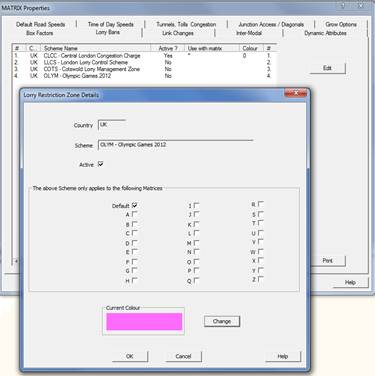Open the Default Road Speeds tab
The height and width of the screenshot is (376, 375).
(x=41, y=24)
